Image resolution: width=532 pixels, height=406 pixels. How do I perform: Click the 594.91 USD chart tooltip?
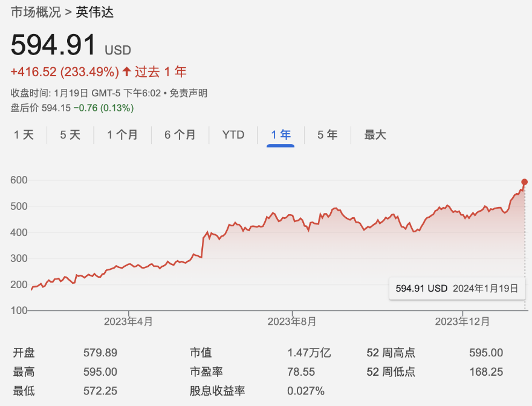(x=456, y=289)
